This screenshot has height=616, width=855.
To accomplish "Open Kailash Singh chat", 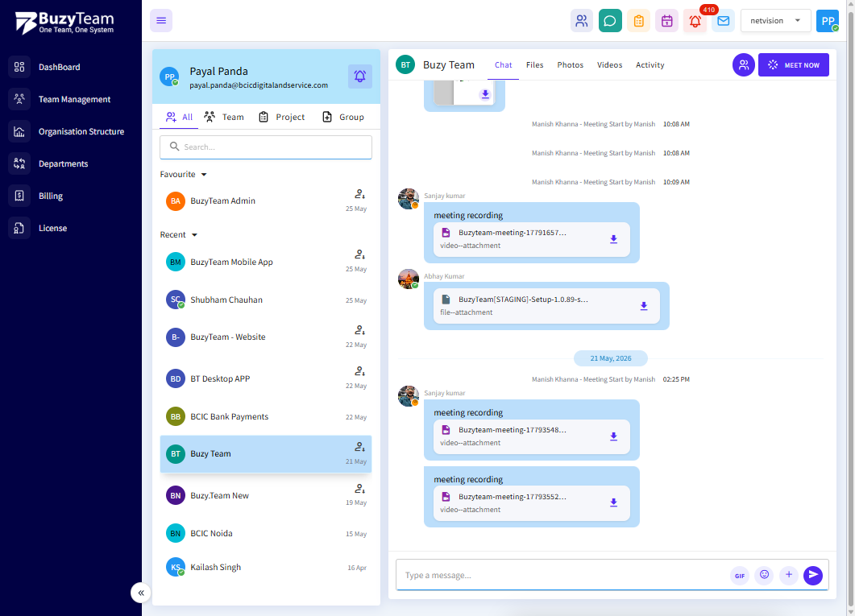I will coord(266,567).
